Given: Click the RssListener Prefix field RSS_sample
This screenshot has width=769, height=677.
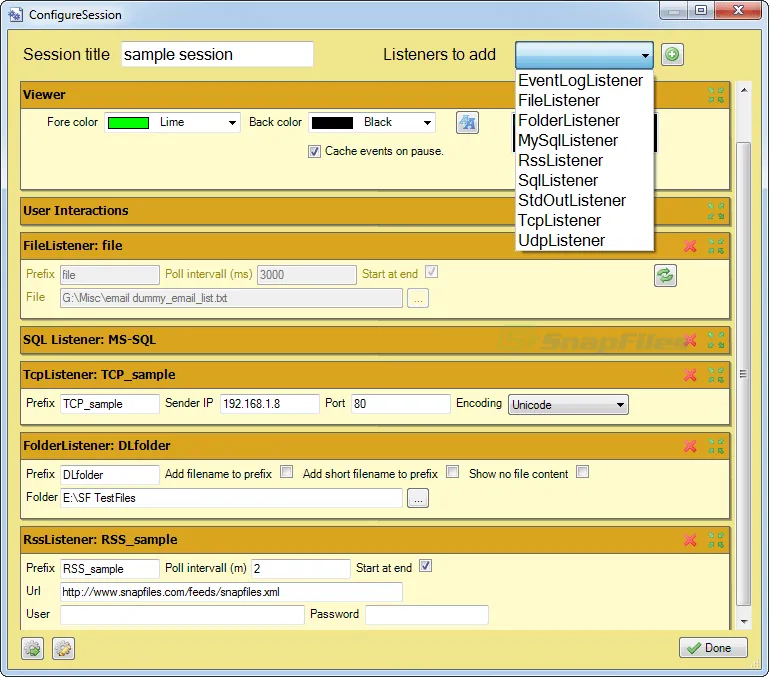Looking at the screenshot, I should click(x=110, y=569).
